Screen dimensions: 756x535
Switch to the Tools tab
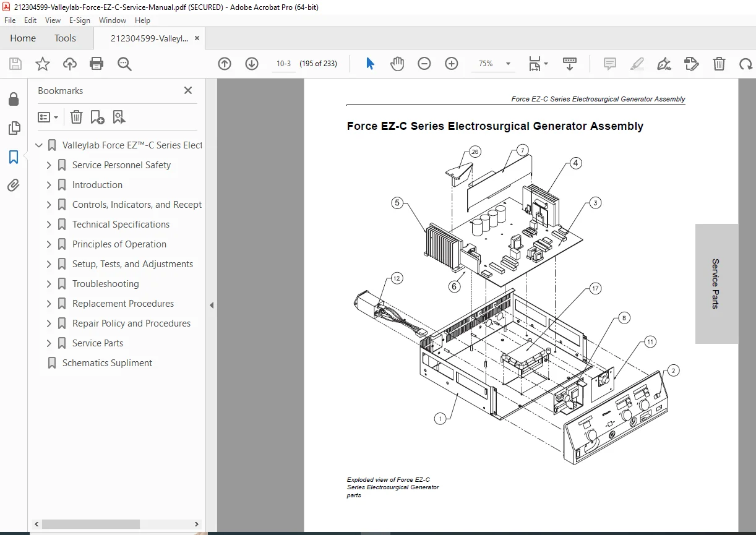[65, 38]
